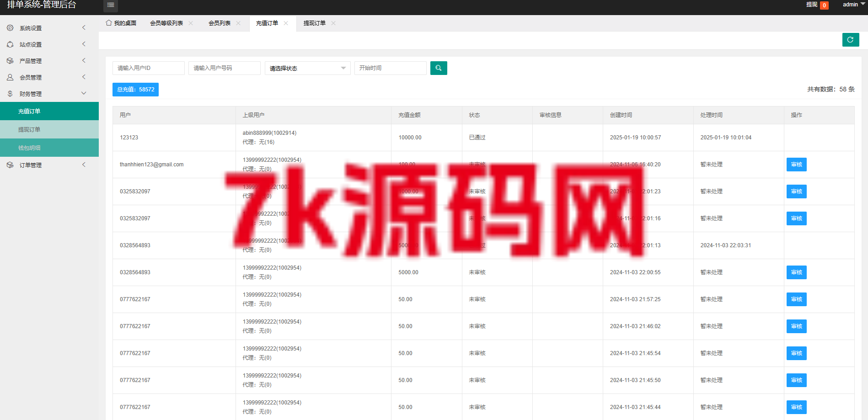Click the site settings icon in sidebar
868x420 pixels.
click(10, 44)
